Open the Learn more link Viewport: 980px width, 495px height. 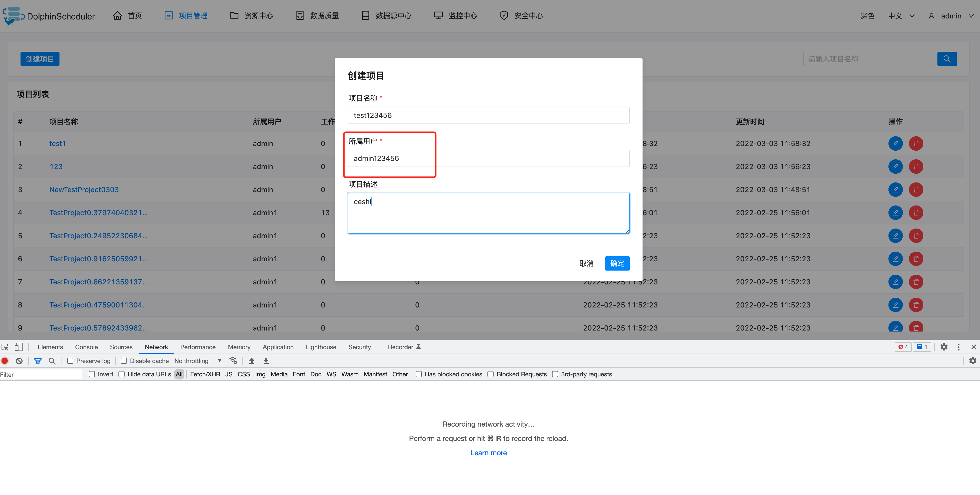[488, 452]
